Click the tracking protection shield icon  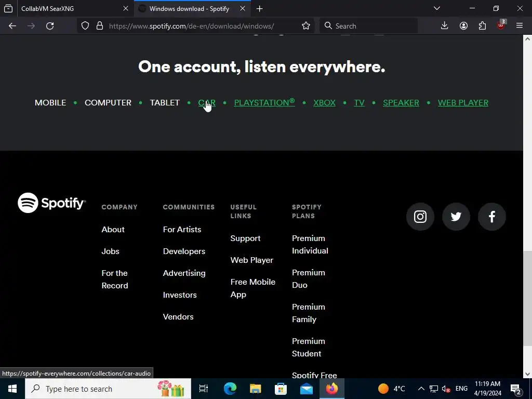(x=85, y=26)
